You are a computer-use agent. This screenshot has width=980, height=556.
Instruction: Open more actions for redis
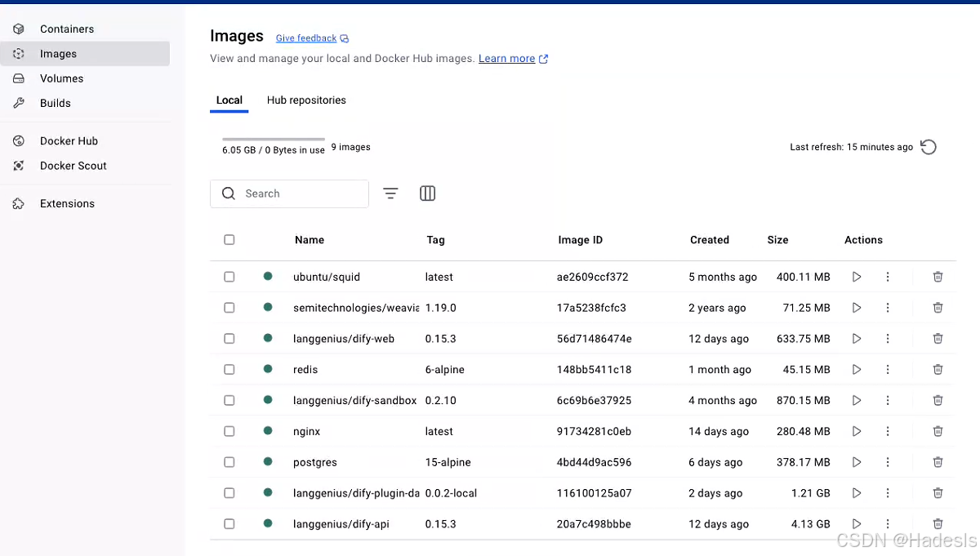point(888,370)
